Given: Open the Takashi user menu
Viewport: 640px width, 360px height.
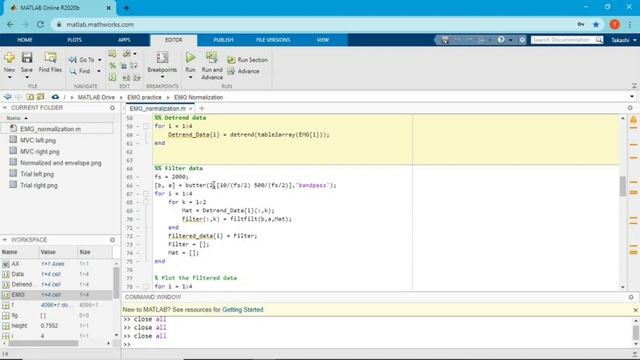Looking at the screenshot, I should pyautogui.click(x=624, y=40).
